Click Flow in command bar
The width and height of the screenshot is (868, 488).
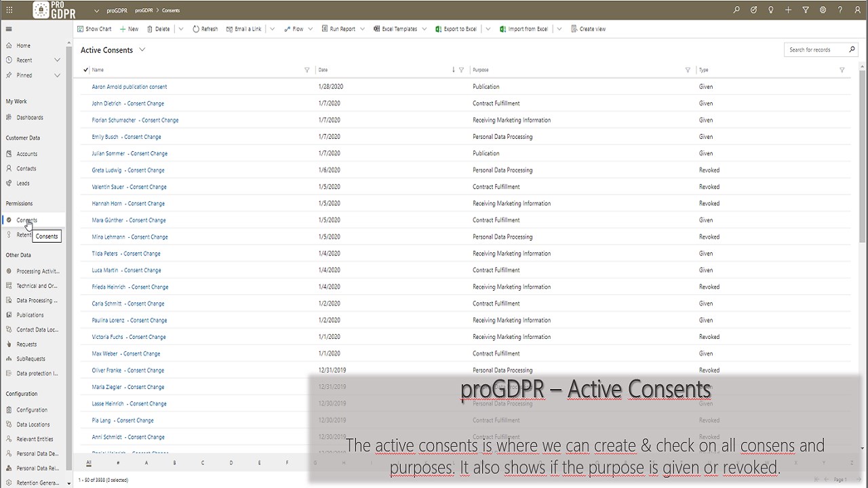pos(294,29)
